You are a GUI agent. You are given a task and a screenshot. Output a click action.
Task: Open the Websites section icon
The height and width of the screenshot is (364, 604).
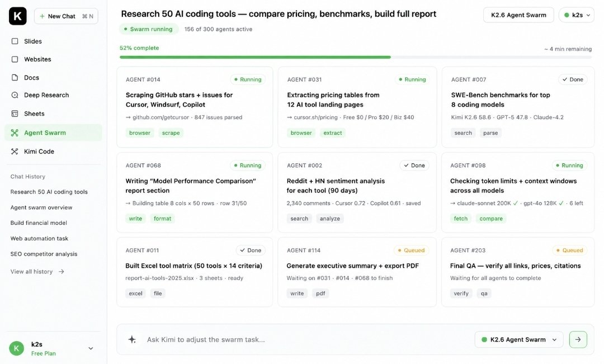pos(15,59)
